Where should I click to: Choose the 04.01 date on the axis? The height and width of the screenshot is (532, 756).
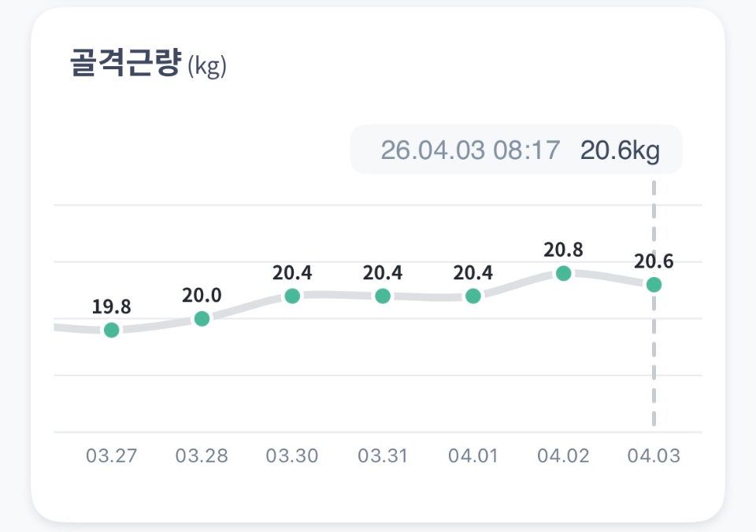[x=472, y=456]
